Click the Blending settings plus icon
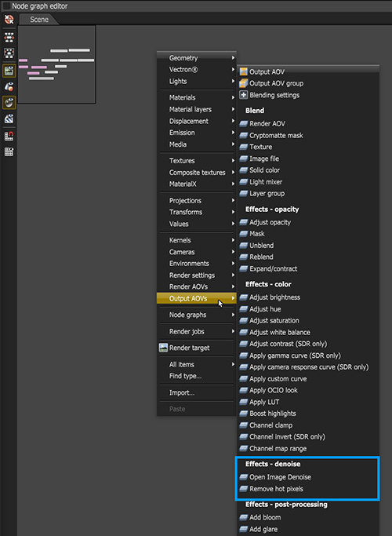392x536 pixels. pyautogui.click(x=243, y=95)
